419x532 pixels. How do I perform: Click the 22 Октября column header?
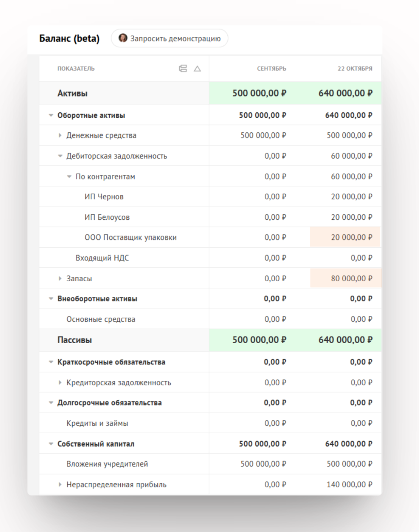click(x=355, y=69)
